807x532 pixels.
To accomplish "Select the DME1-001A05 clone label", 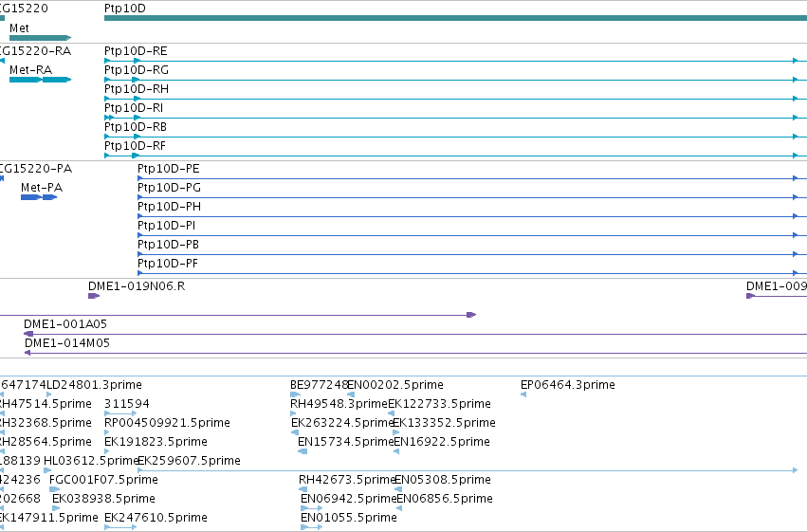I will pos(65,324).
